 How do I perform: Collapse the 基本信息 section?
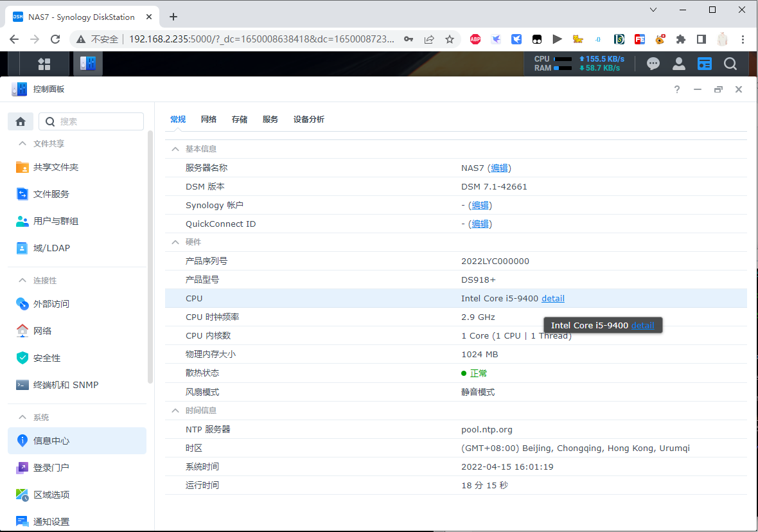pyautogui.click(x=175, y=149)
